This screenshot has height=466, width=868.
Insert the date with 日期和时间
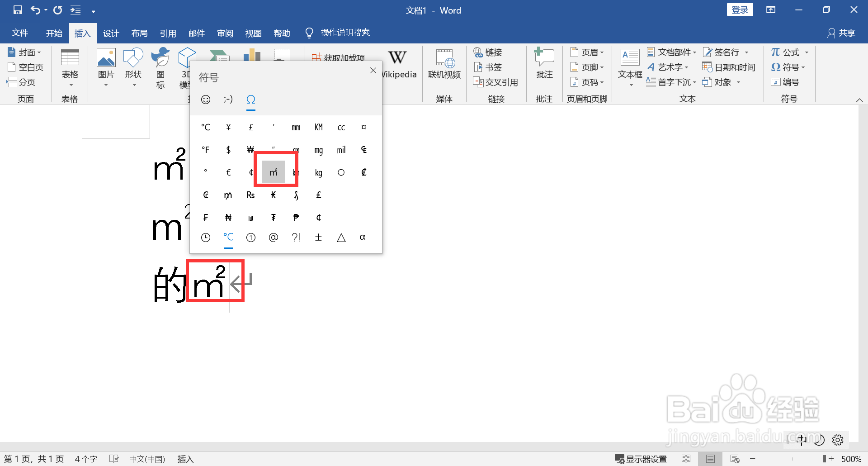pos(729,67)
